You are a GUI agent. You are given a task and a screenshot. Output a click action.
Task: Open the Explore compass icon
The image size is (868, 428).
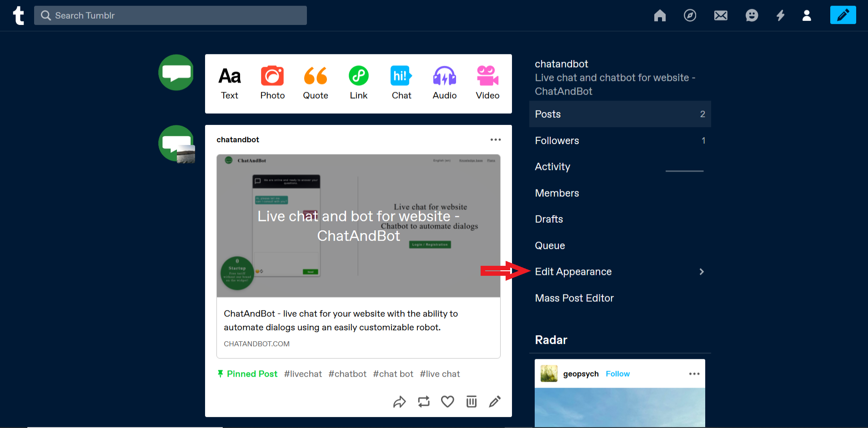point(690,15)
